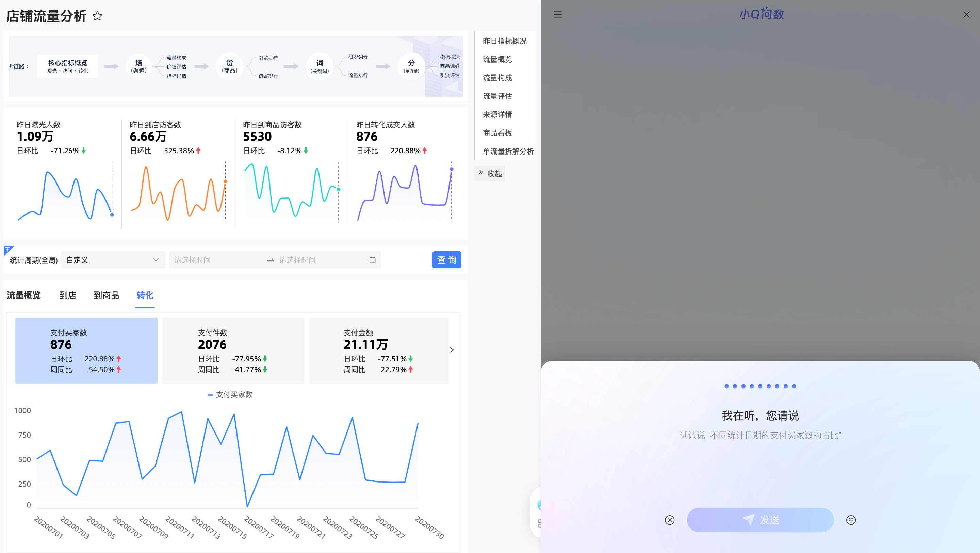Close the 小Q问数 panel

(966, 14)
